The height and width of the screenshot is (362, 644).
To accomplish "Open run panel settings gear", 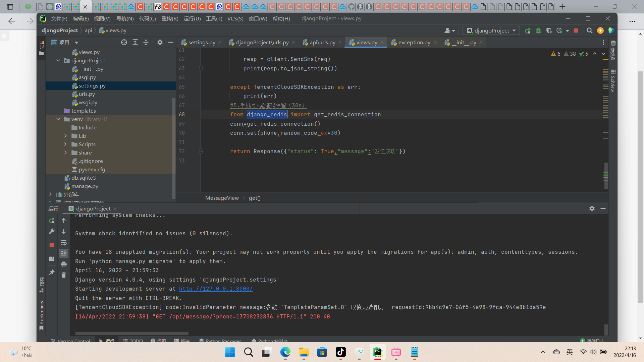I will [x=592, y=208].
